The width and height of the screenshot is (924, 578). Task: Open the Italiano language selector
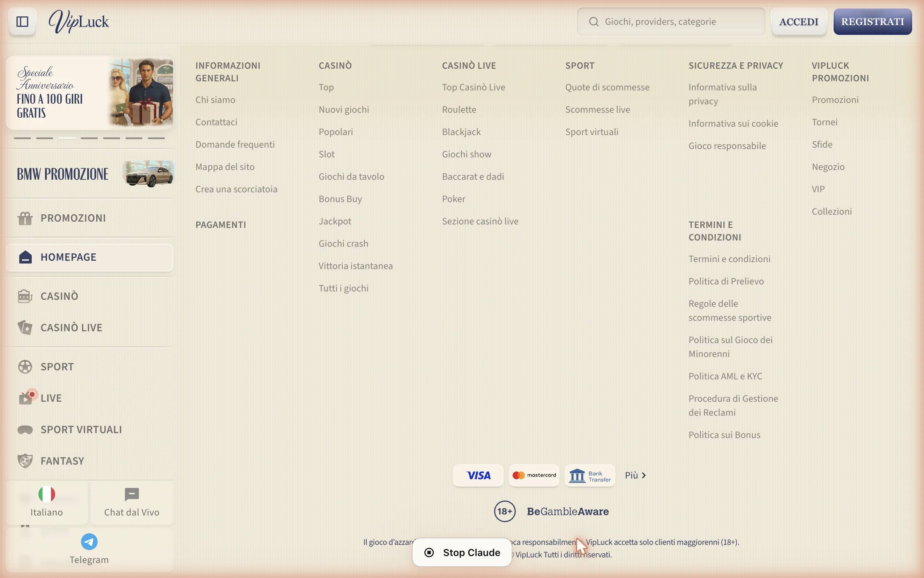(47, 503)
